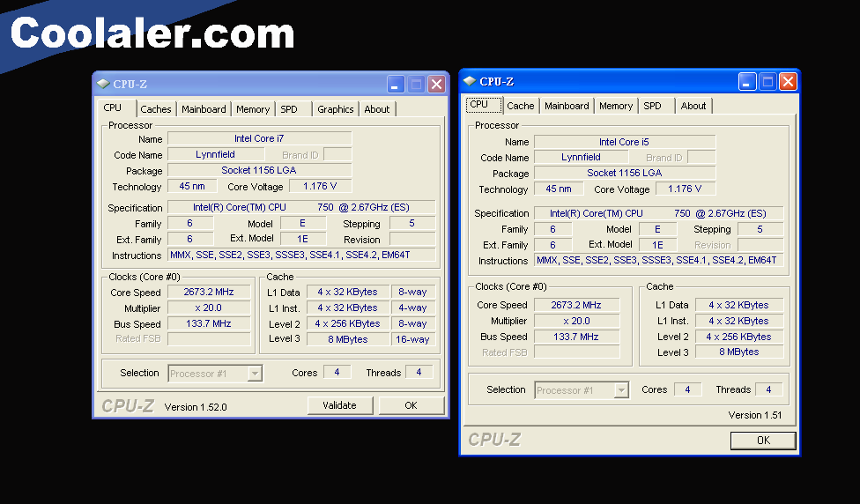
Task: Click Instructions field in right window
Action: tap(659, 261)
